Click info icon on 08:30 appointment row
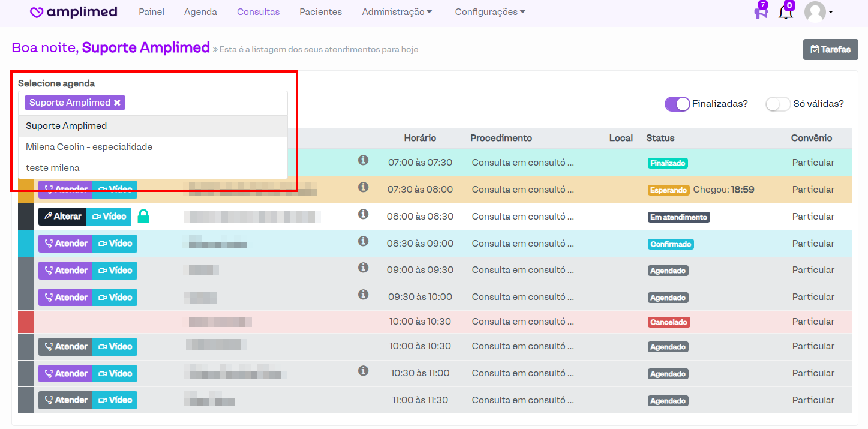This screenshot has width=868, height=429. pos(363,241)
